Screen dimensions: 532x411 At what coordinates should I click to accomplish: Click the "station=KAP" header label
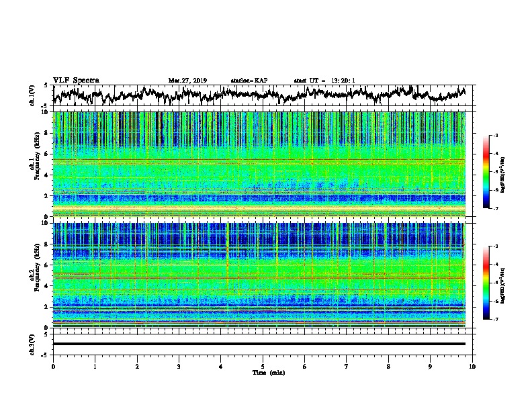(249, 81)
